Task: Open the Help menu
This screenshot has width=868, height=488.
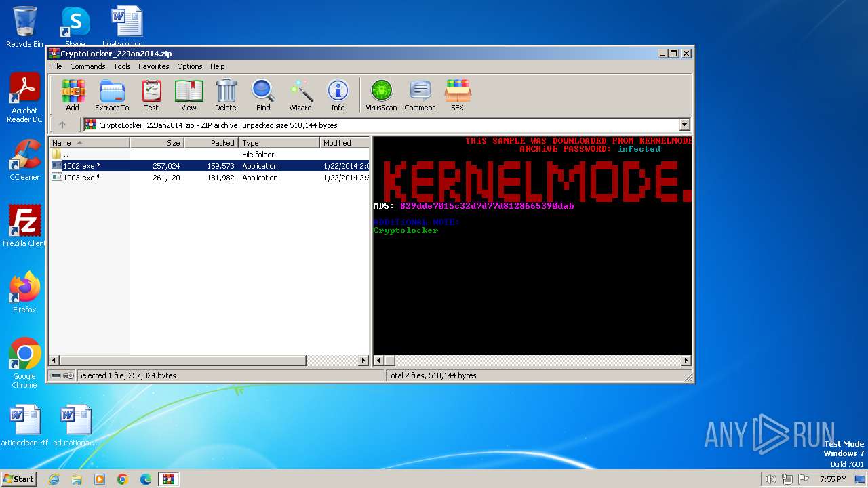Action: pyautogui.click(x=217, y=66)
